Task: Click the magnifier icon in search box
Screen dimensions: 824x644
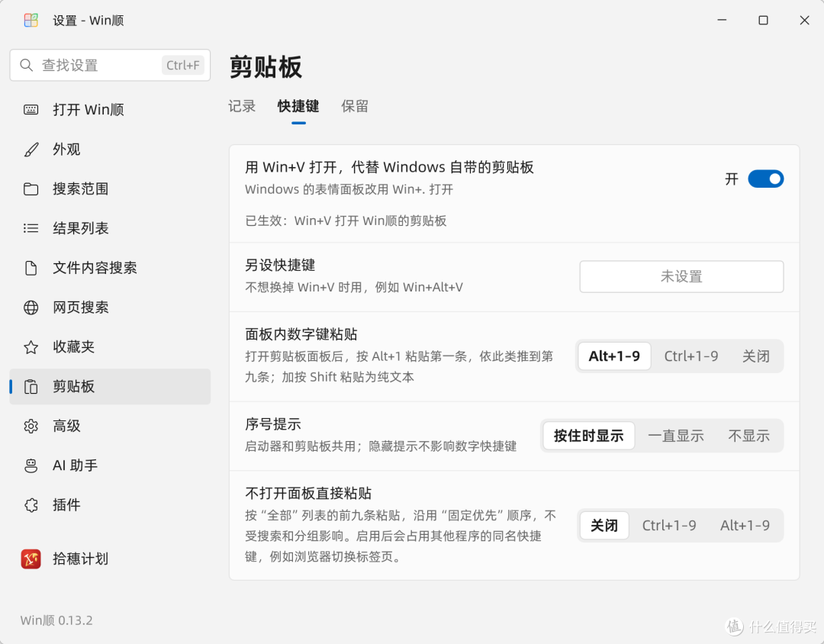Action: point(26,65)
